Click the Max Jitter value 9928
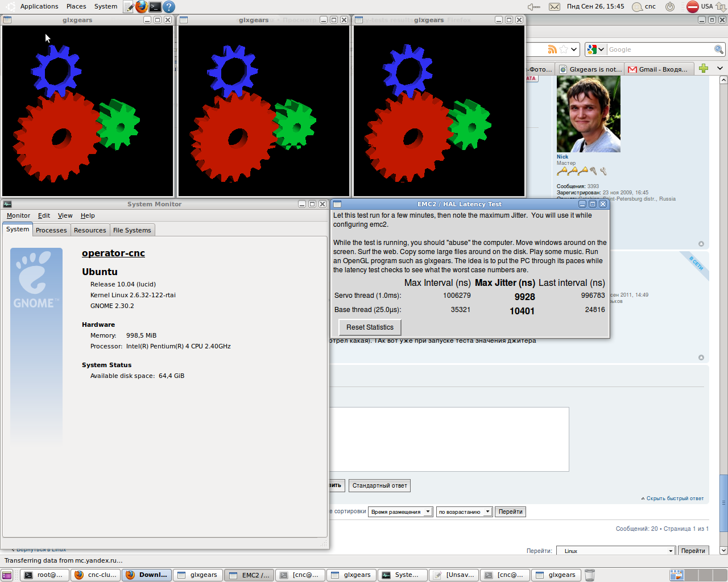The height and width of the screenshot is (582, 728). coord(524,297)
